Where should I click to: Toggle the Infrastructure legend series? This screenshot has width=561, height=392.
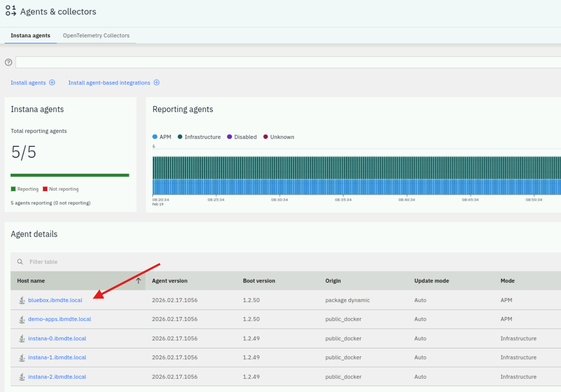(199, 137)
